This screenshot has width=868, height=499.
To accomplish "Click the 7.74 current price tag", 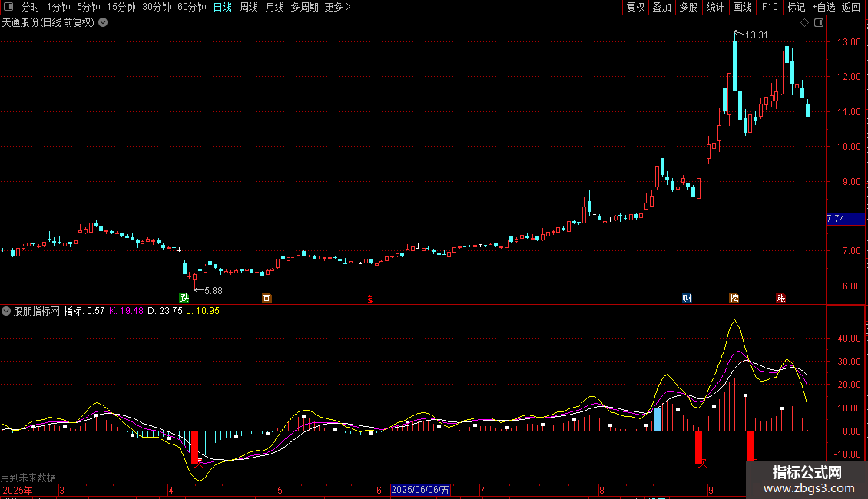I will point(845,219).
